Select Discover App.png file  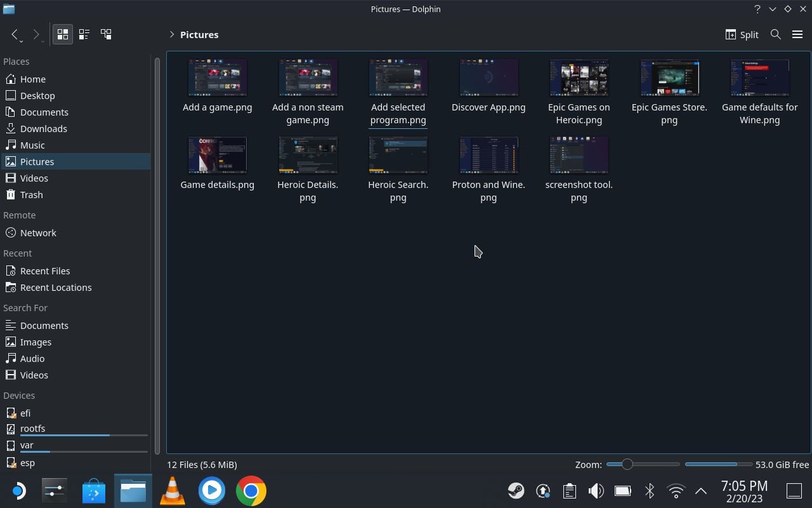tap(488, 86)
